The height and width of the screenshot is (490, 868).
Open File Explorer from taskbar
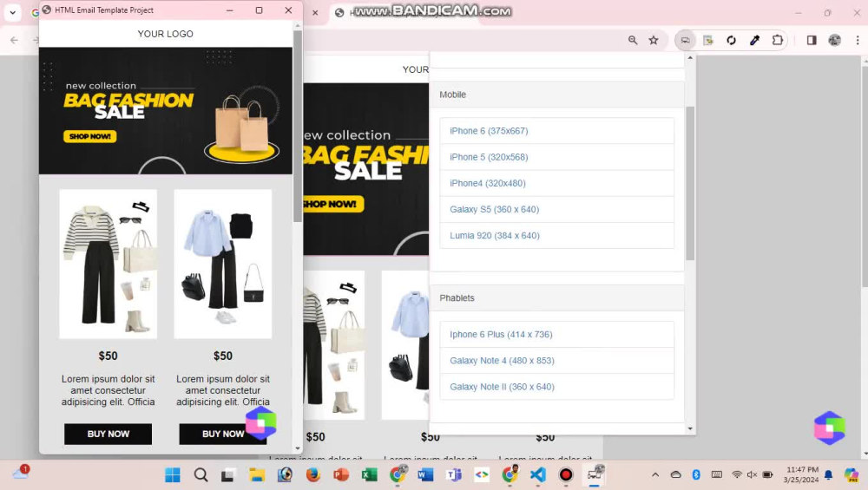pyautogui.click(x=257, y=475)
